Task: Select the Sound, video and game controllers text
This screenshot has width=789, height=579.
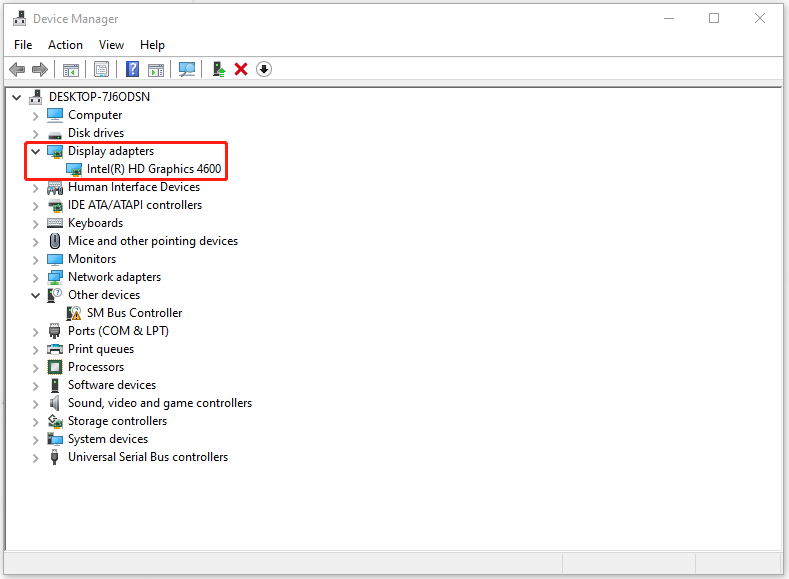Action: 160,403
